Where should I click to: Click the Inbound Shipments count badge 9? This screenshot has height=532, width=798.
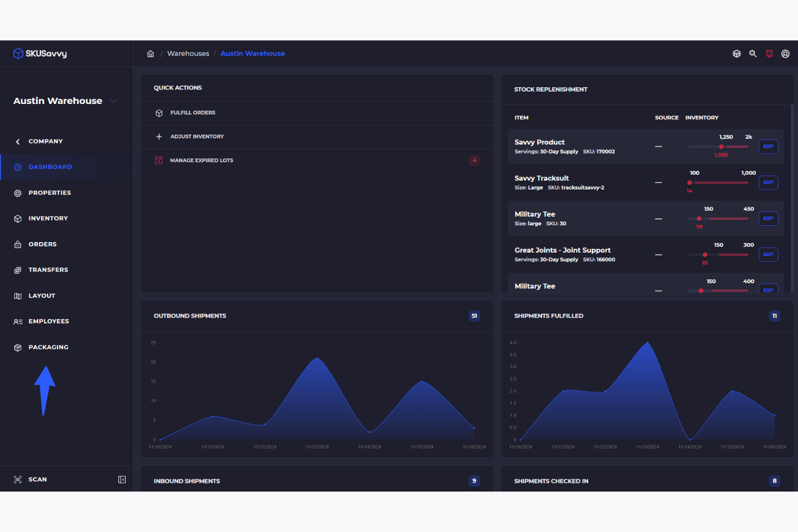(474, 481)
